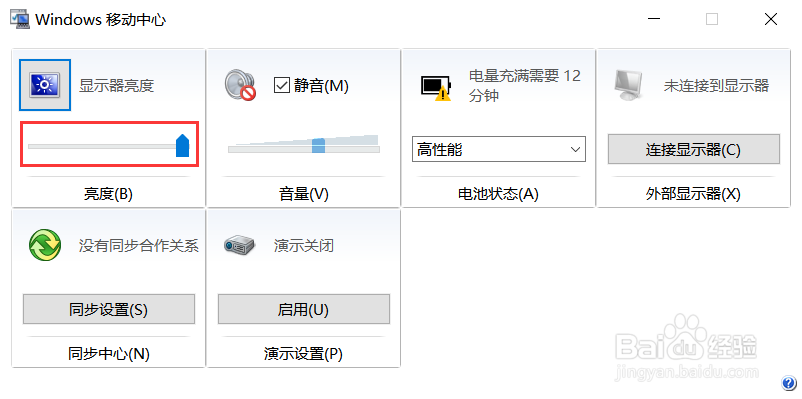The image size is (802, 399).
Task: Click the muted speaker icon
Action: click(240, 85)
